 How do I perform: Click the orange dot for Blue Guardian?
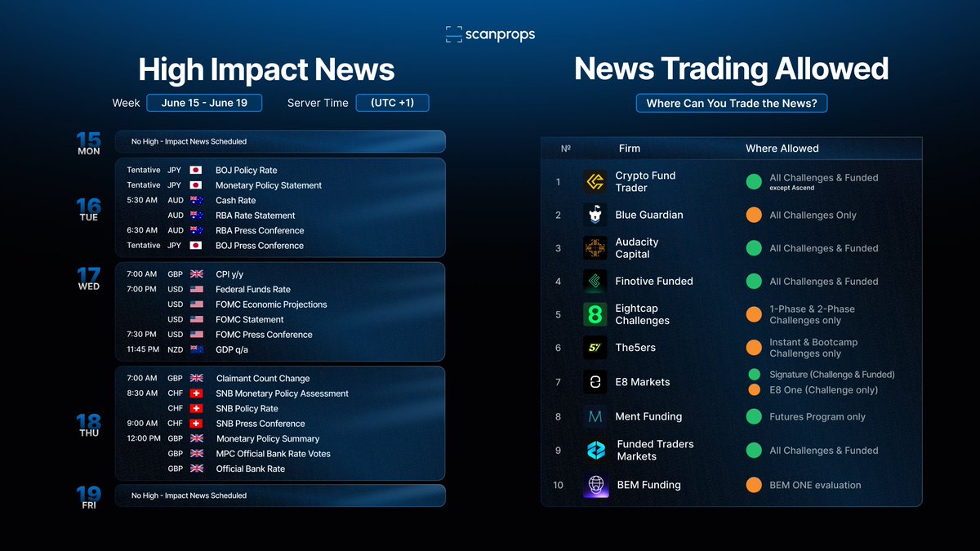click(x=754, y=215)
